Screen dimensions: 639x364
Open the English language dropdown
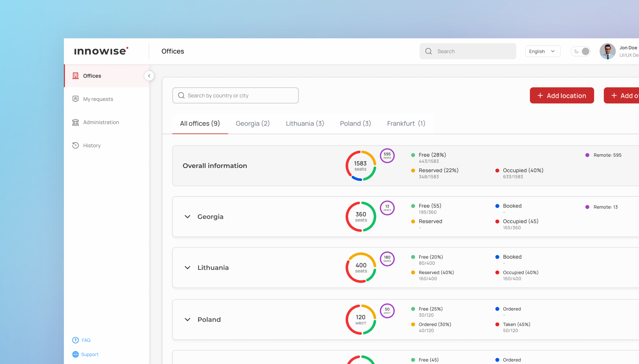tap(543, 51)
